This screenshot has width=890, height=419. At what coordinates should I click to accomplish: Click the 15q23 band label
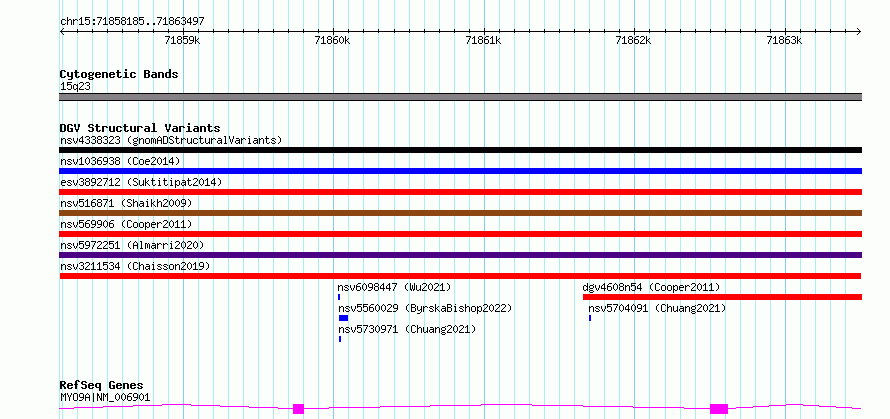75,87
